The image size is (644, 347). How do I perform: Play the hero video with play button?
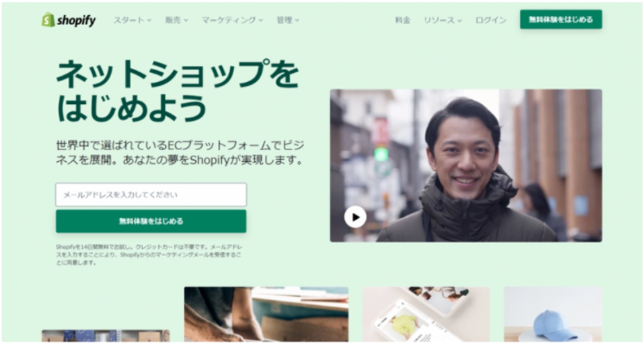coord(355,217)
